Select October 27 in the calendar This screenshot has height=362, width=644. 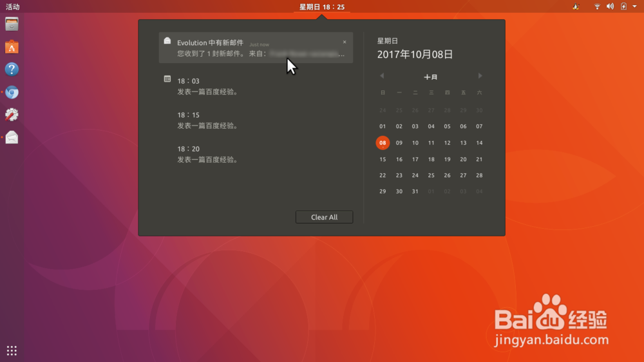(463, 175)
